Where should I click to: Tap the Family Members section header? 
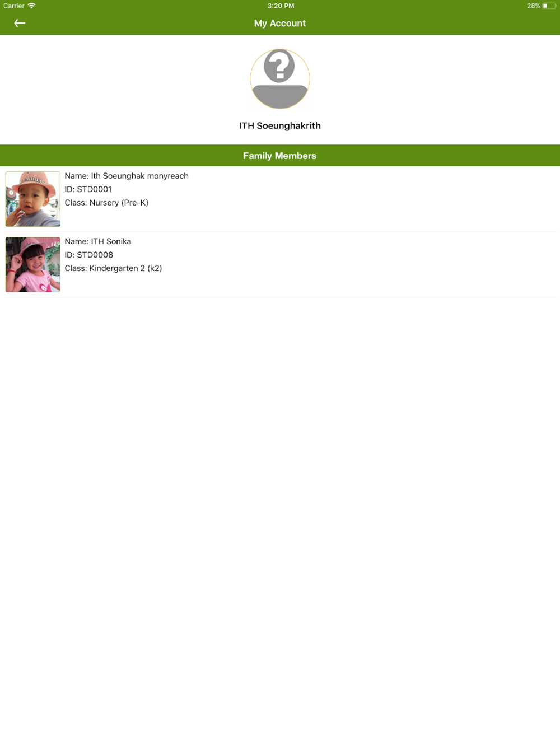[x=280, y=156]
